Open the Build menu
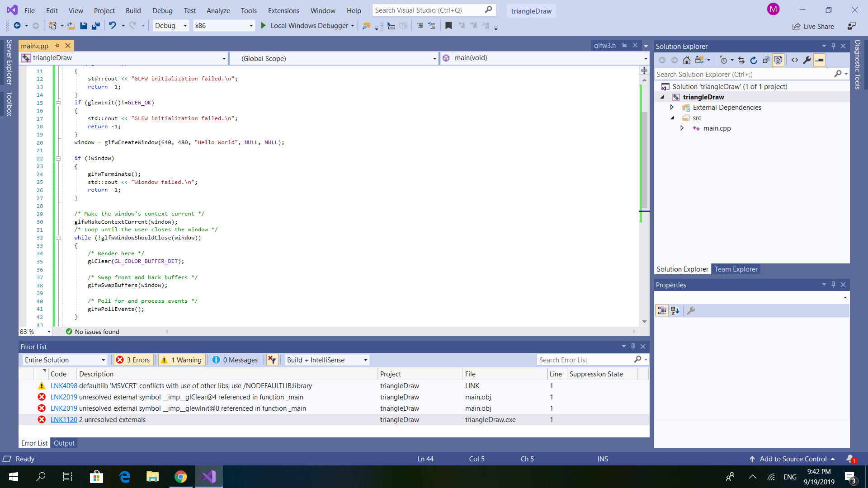Screen dimensions: 868x488 pos(133,10)
